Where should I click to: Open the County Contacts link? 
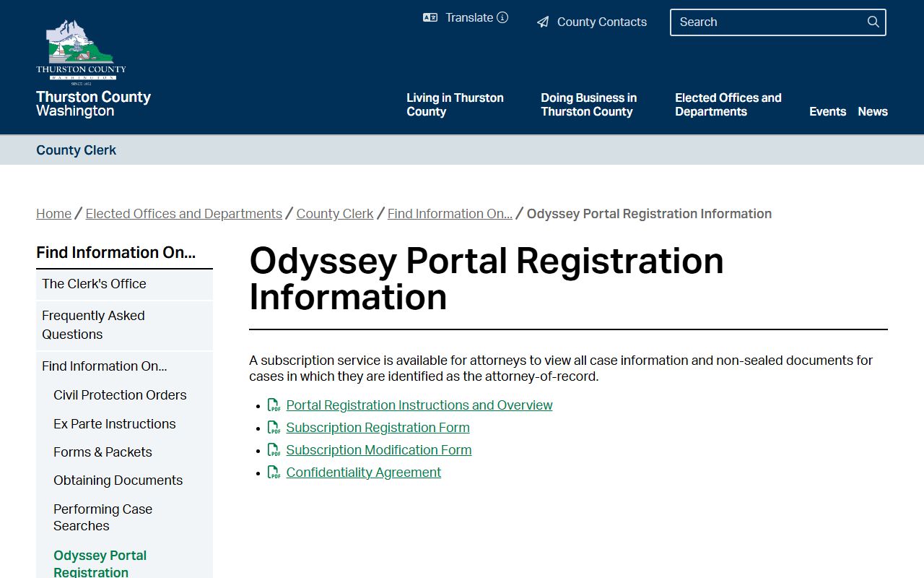click(x=602, y=22)
